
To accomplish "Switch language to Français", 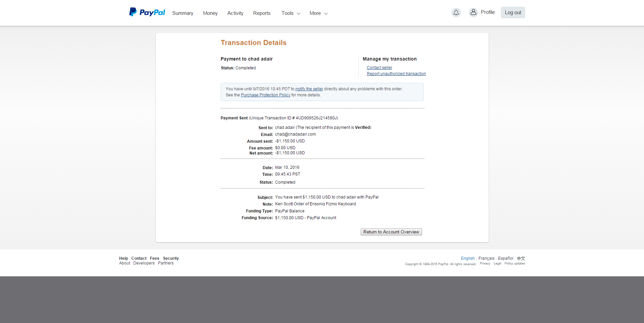I will coord(486,258).
